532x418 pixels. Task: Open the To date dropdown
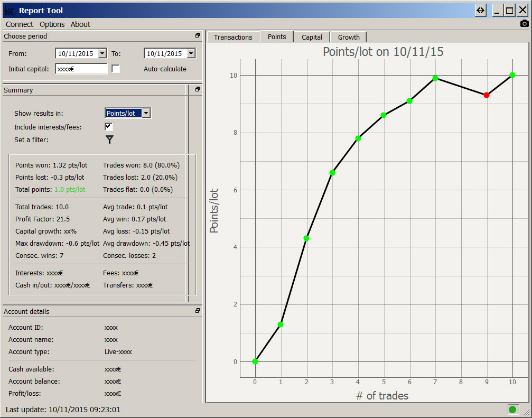click(191, 53)
